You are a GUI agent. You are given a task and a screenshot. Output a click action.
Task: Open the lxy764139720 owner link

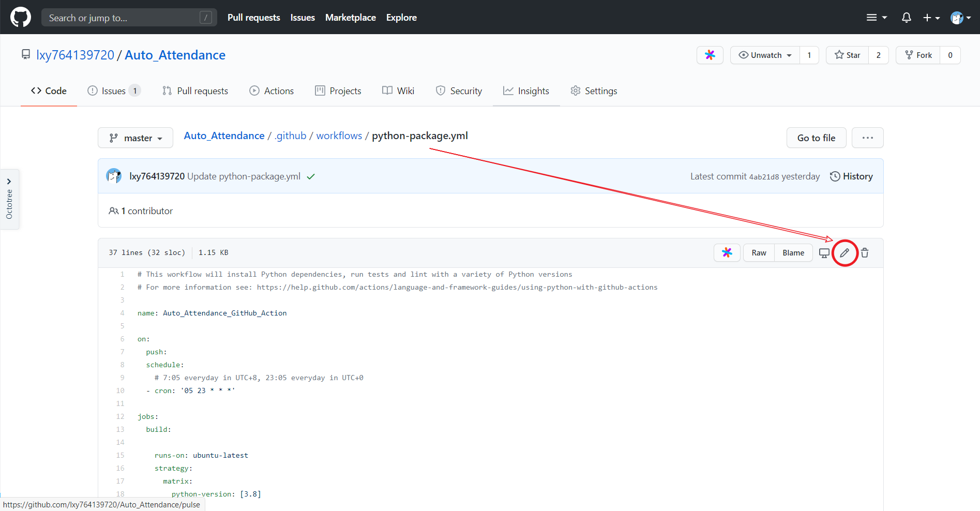pos(75,55)
